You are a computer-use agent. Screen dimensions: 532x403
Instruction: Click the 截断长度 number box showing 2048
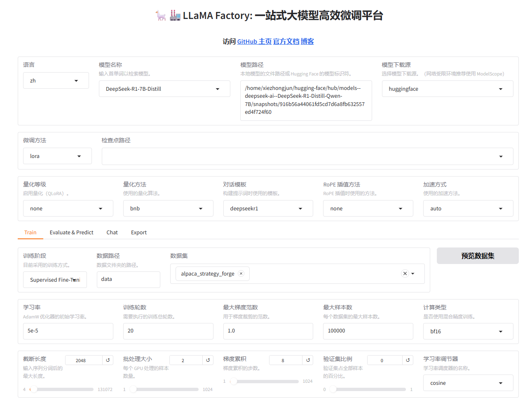84,360
